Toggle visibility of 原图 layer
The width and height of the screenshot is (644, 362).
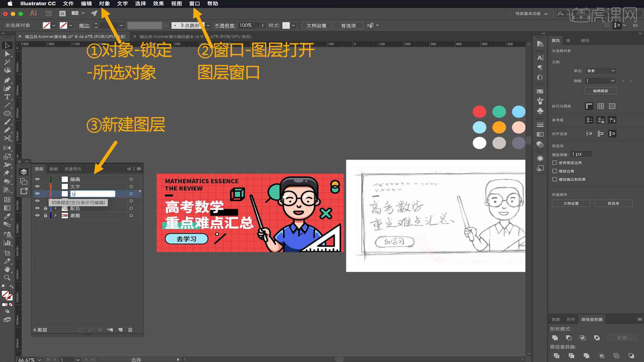38,216
